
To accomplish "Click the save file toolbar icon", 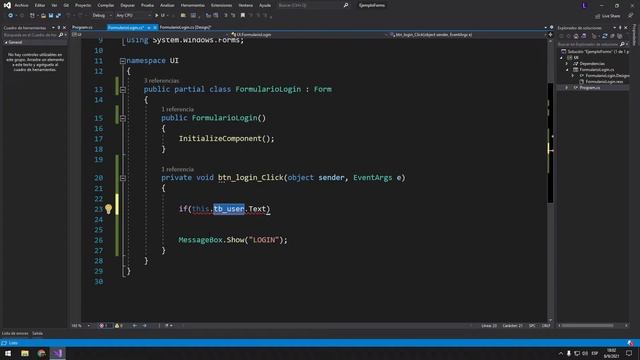I will [x=51, y=16].
